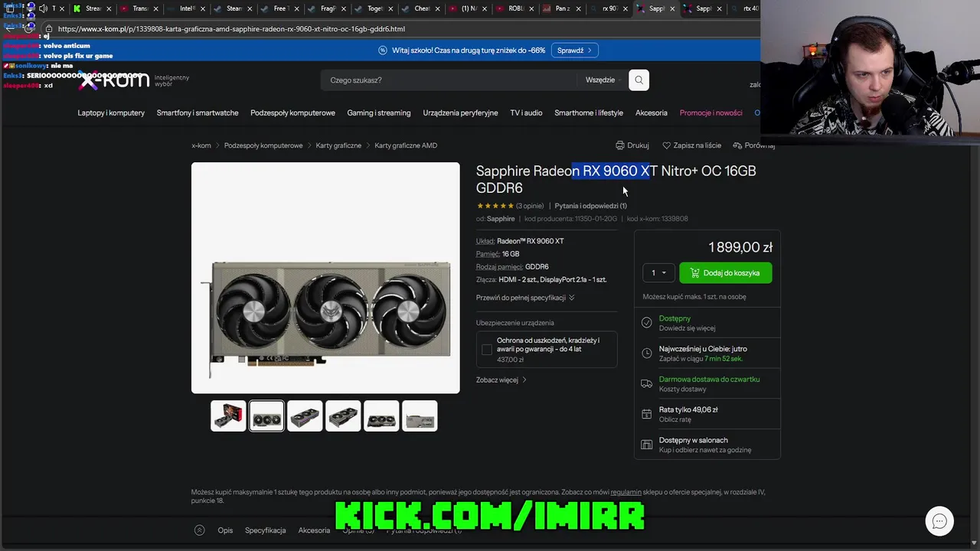Open Podzespoły komputerowe menu

point(292,112)
